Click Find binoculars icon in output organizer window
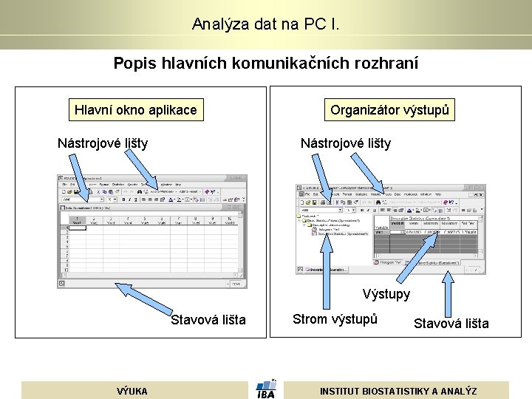This screenshot has height=399, width=532. [x=378, y=202]
